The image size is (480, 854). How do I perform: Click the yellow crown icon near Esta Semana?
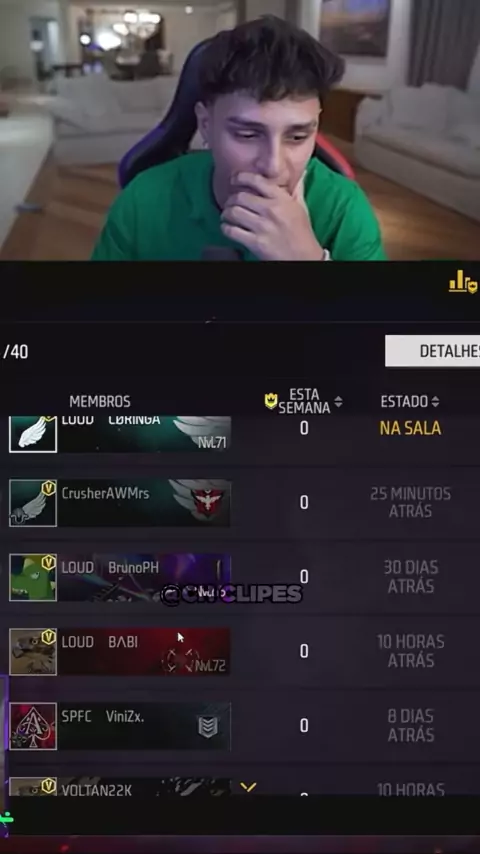[x=271, y=401]
